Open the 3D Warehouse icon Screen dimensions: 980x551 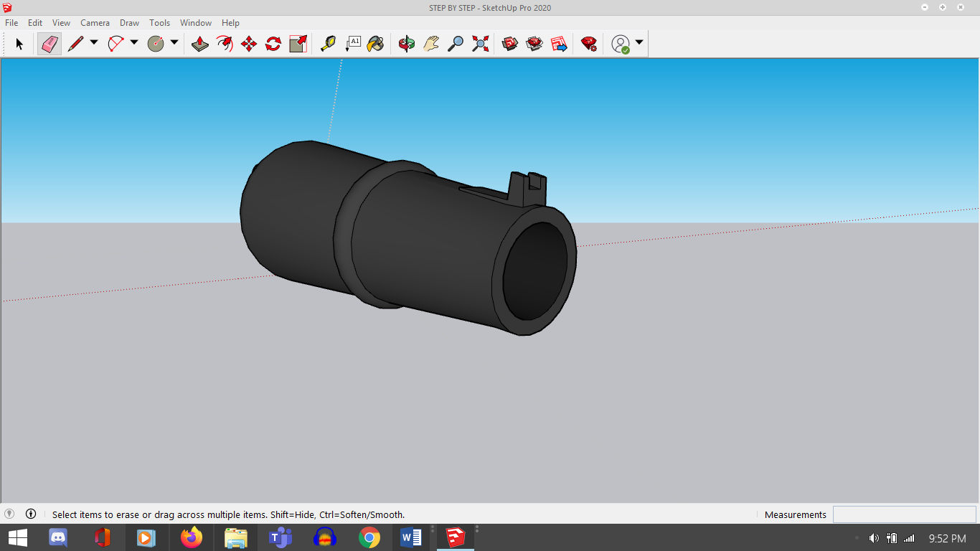510,44
